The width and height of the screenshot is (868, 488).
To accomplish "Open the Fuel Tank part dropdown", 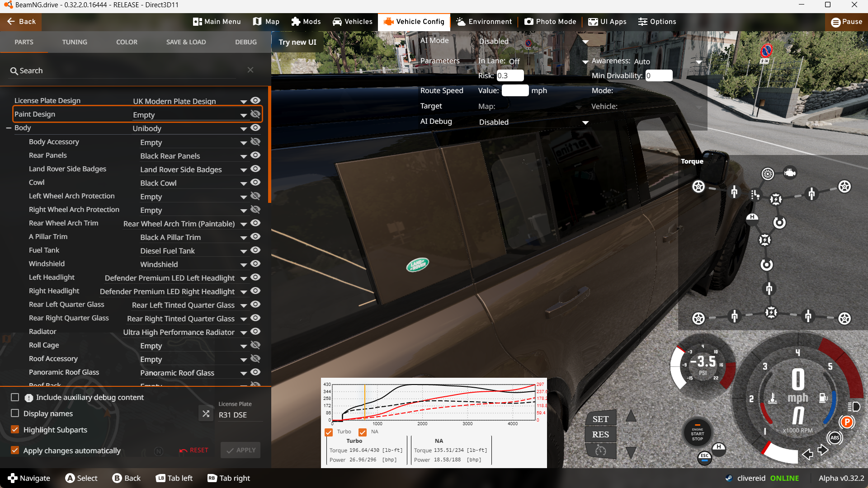I will pos(243,251).
